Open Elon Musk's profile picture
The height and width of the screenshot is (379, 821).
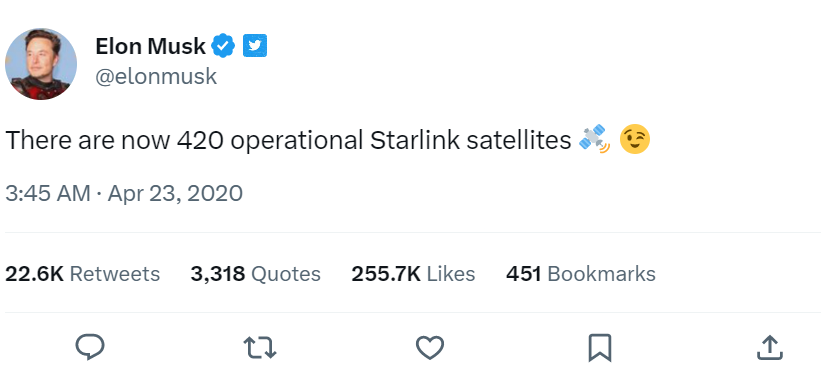pyautogui.click(x=41, y=63)
